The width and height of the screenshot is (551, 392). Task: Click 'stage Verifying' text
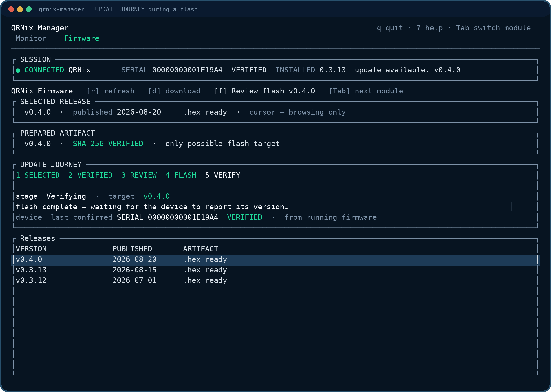coord(51,196)
